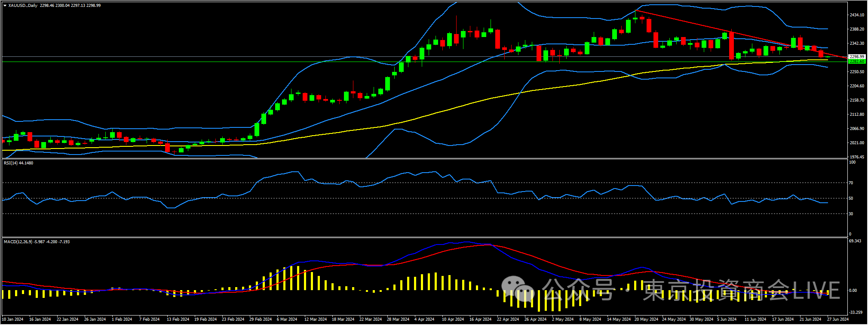The image size is (868, 325).
Task: Click the 21 Jun 2024 date label
Action: pos(810,319)
